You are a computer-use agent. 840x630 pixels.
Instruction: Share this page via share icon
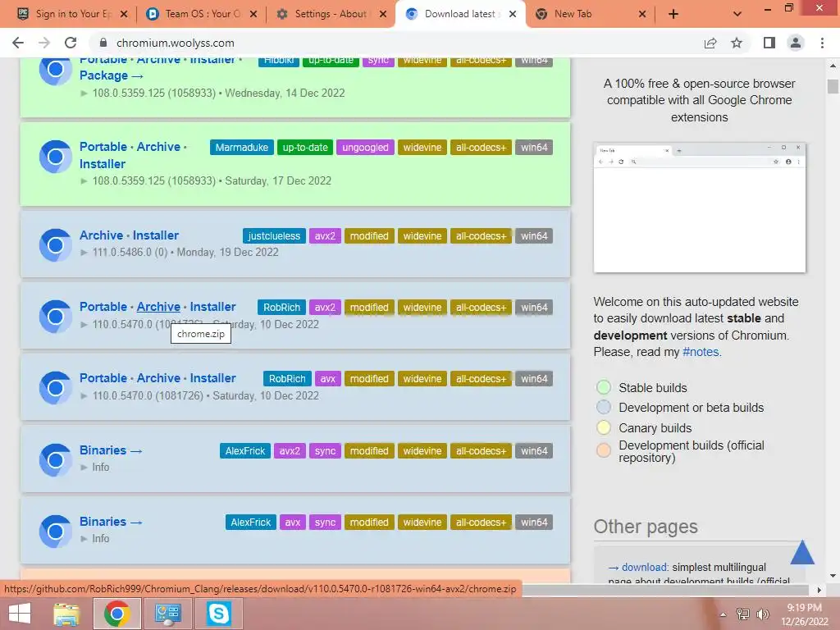click(710, 43)
